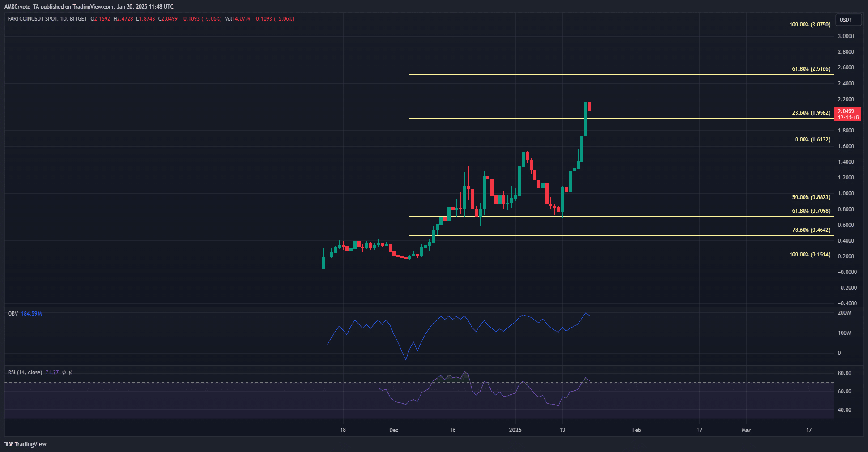Select the 0.00% (1.6132) Fibonacci label

coord(812,140)
